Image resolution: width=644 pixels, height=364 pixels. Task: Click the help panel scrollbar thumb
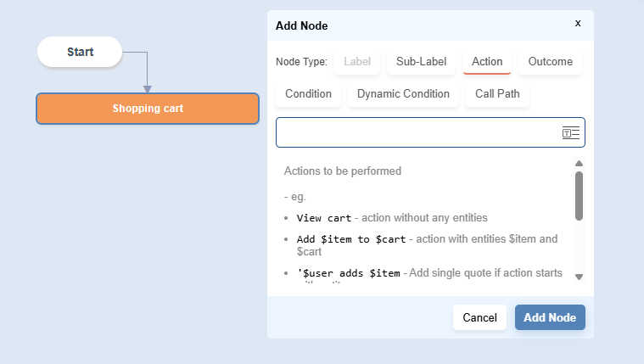click(579, 195)
